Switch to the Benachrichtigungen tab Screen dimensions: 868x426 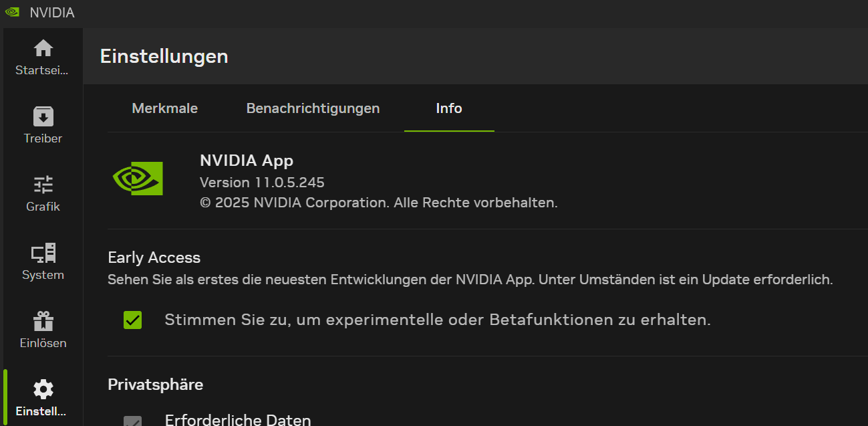[x=313, y=108]
